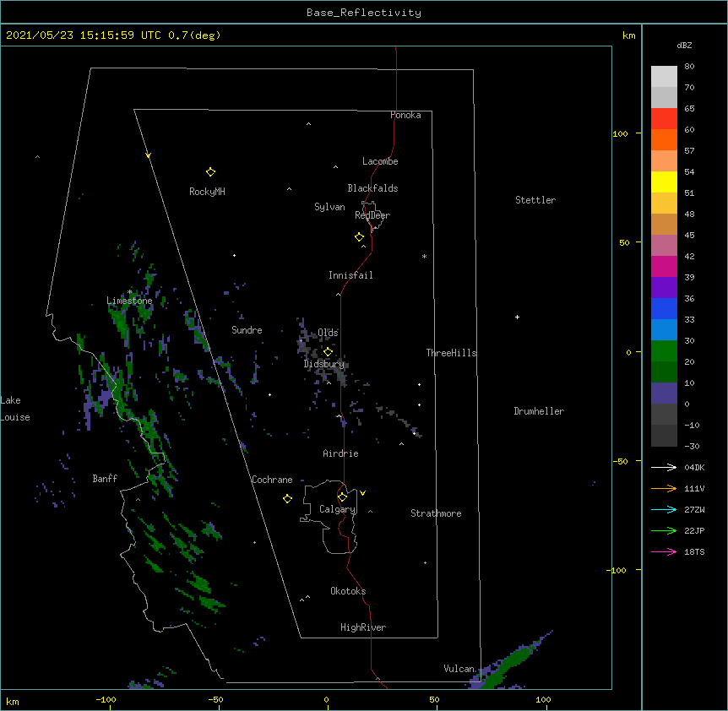Click the 04DK legend text
This screenshot has width=728, height=711.
[x=694, y=467]
